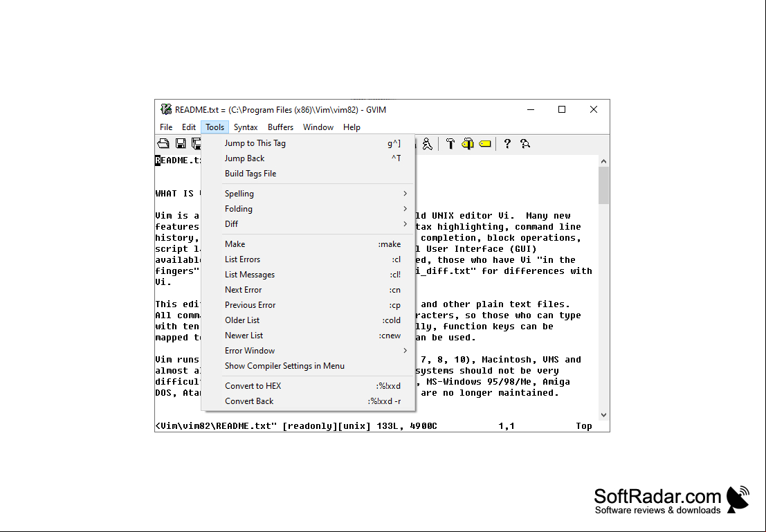766x532 pixels.
Task: Close the GVIM window
Action: tap(594, 109)
